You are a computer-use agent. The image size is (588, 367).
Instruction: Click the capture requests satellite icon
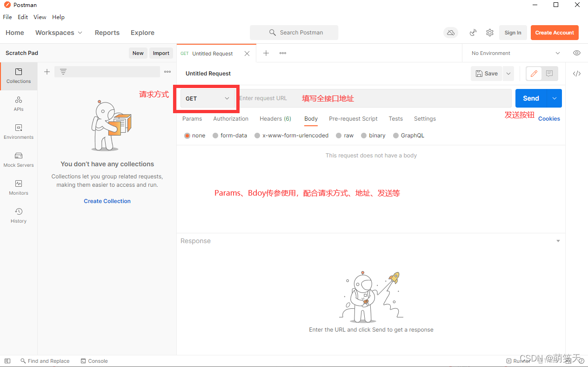click(x=473, y=33)
